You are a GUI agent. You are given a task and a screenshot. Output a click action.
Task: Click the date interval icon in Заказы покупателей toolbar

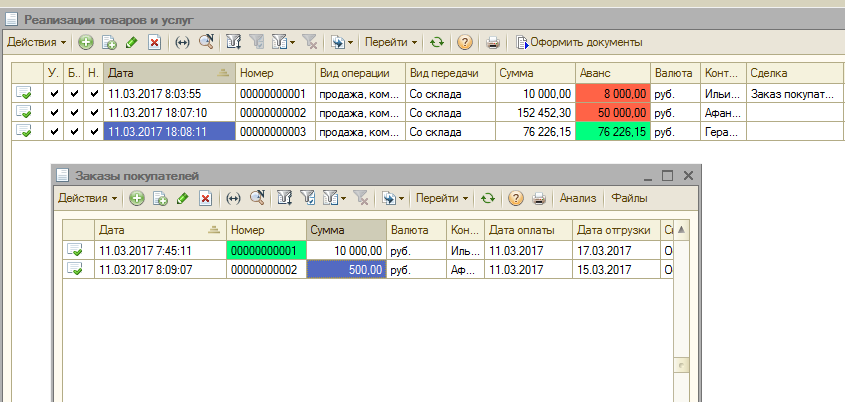pyautogui.click(x=233, y=198)
